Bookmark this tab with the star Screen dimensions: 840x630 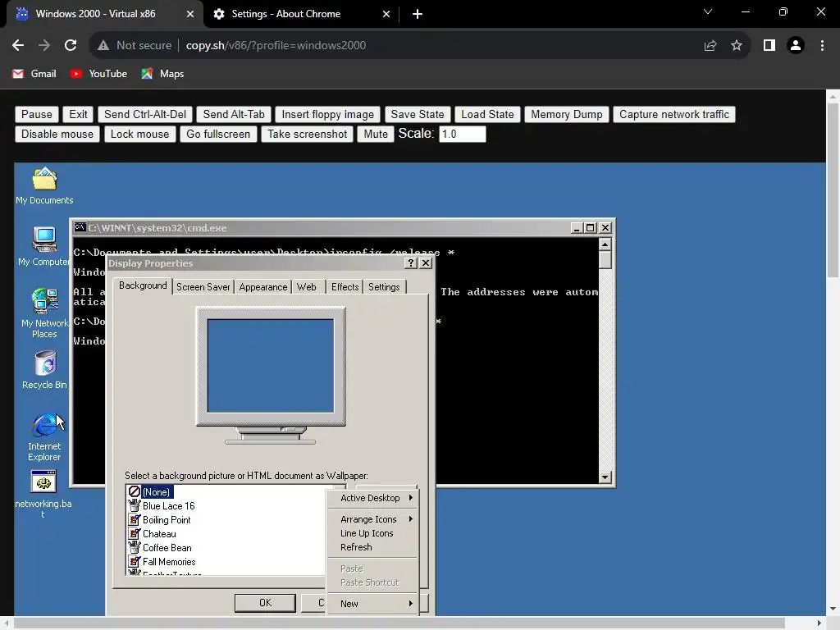737,46
